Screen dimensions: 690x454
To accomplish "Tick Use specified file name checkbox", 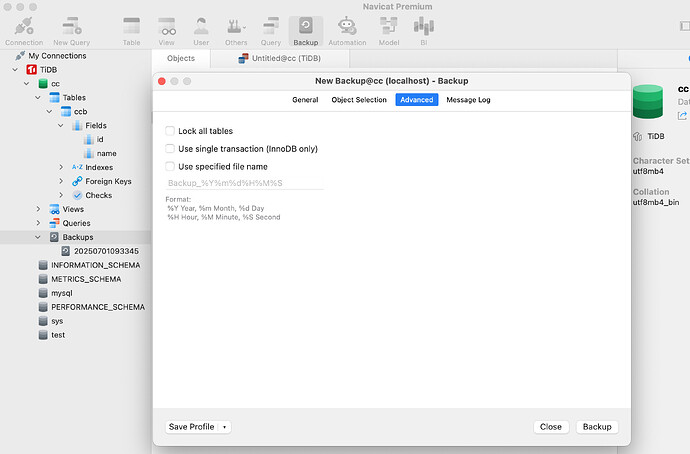I will (x=170, y=166).
